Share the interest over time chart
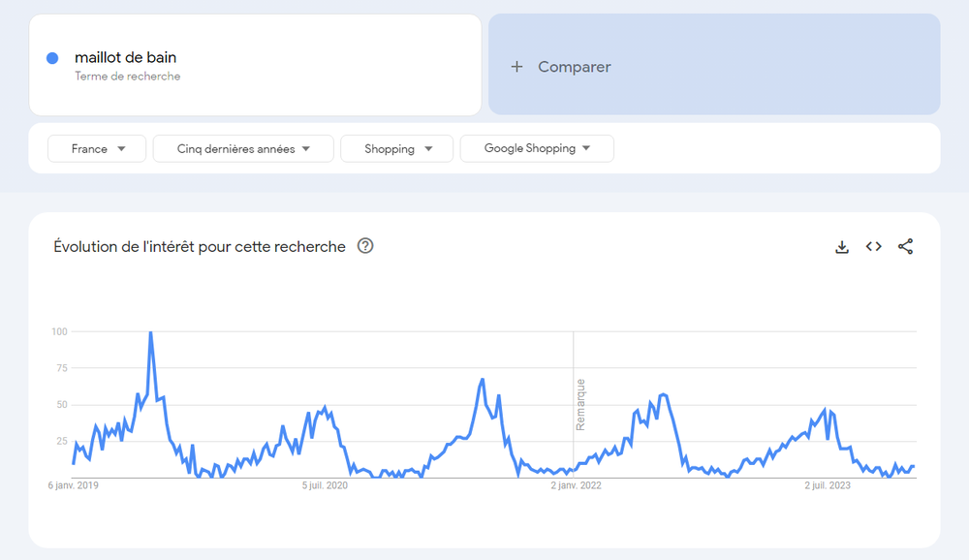 pyautogui.click(x=905, y=247)
